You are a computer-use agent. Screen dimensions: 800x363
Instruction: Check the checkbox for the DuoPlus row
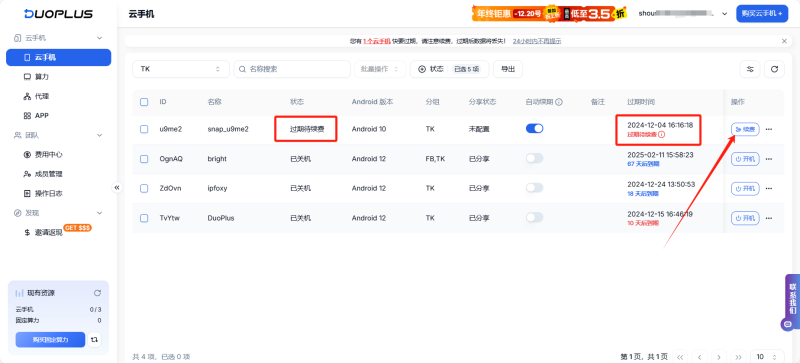[144, 218]
